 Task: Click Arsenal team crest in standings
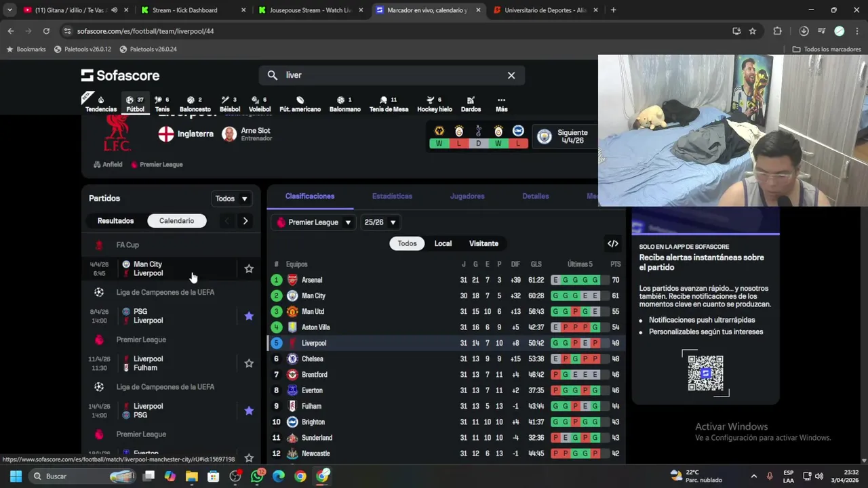(292, 280)
